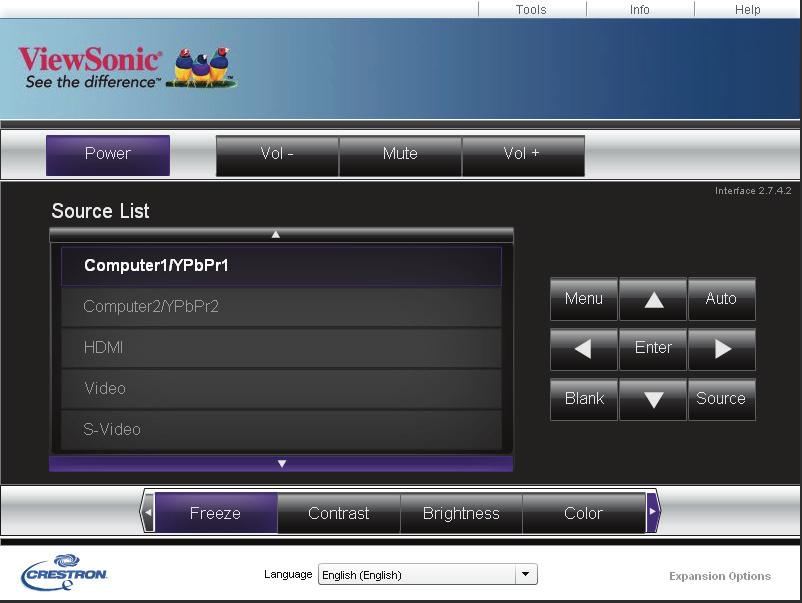Click left scroll arrow beside Freeze
The height and width of the screenshot is (603, 802).
click(147, 512)
